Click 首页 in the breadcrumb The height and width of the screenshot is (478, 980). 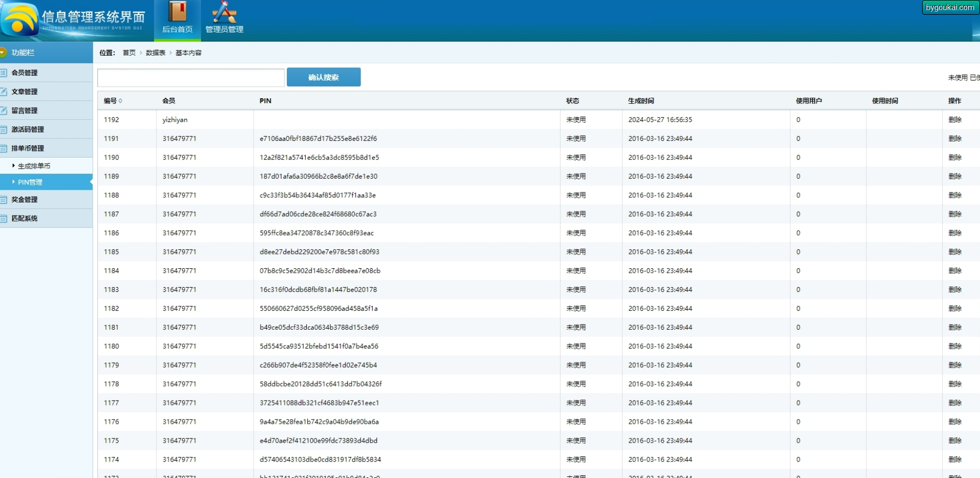coord(129,53)
